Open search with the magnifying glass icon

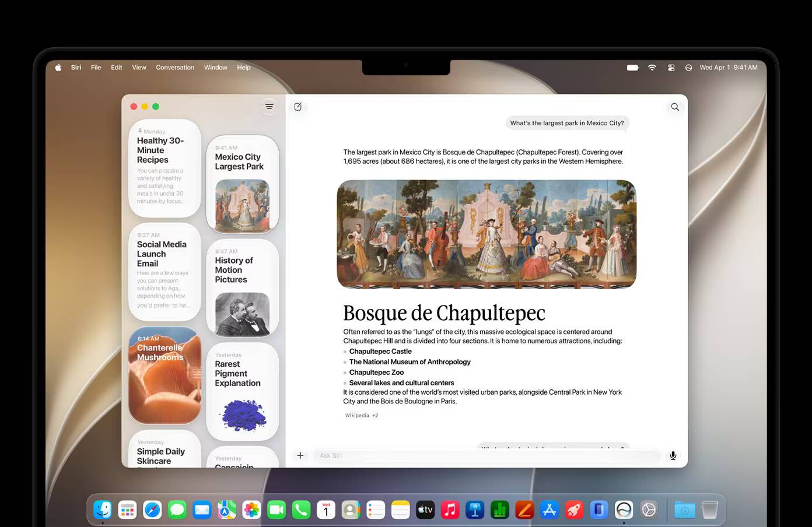pyautogui.click(x=675, y=107)
